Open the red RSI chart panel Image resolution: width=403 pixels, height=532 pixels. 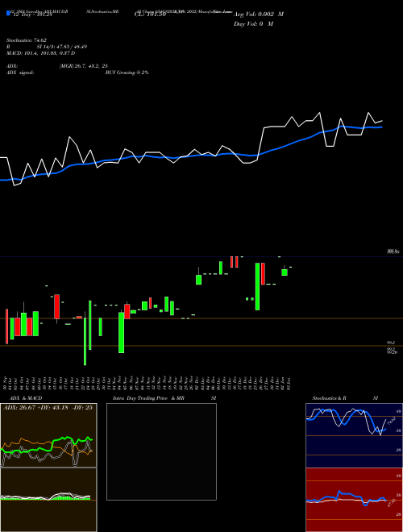354,500
